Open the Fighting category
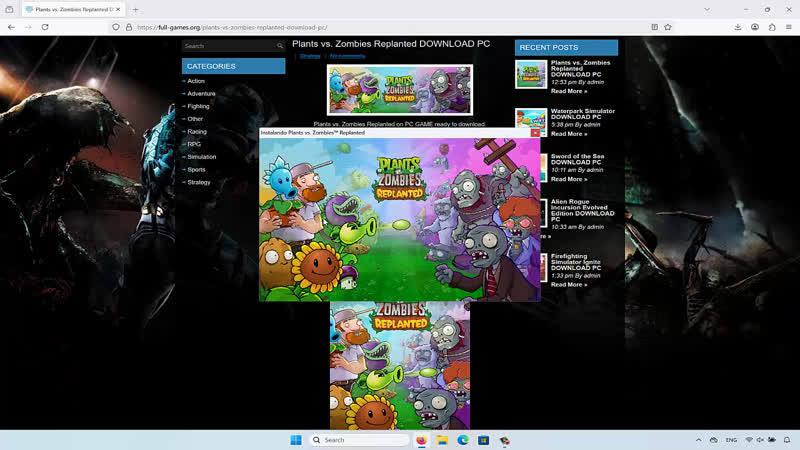The height and width of the screenshot is (450, 800). coord(198,106)
